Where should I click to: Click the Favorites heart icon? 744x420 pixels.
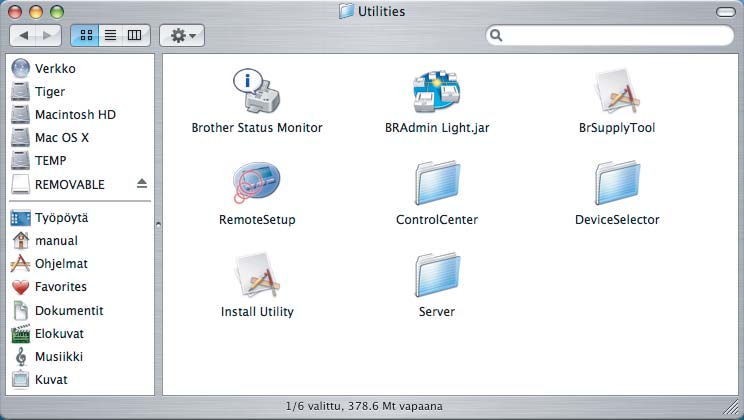click(x=20, y=287)
